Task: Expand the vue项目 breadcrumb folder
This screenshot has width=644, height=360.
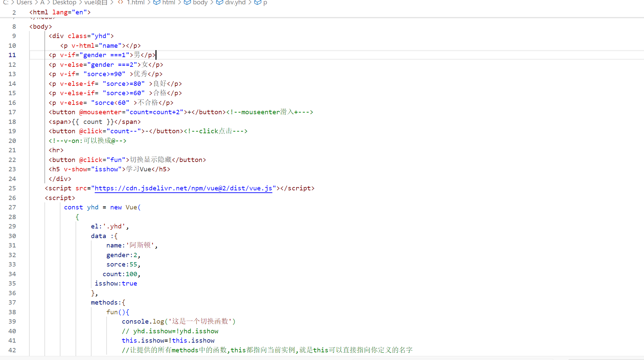Action: click(96, 2)
